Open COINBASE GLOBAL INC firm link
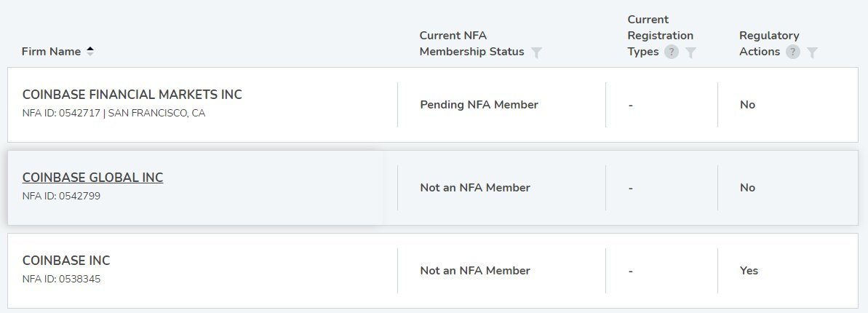This screenshot has height=313, width=868. [x=92, y=178]
